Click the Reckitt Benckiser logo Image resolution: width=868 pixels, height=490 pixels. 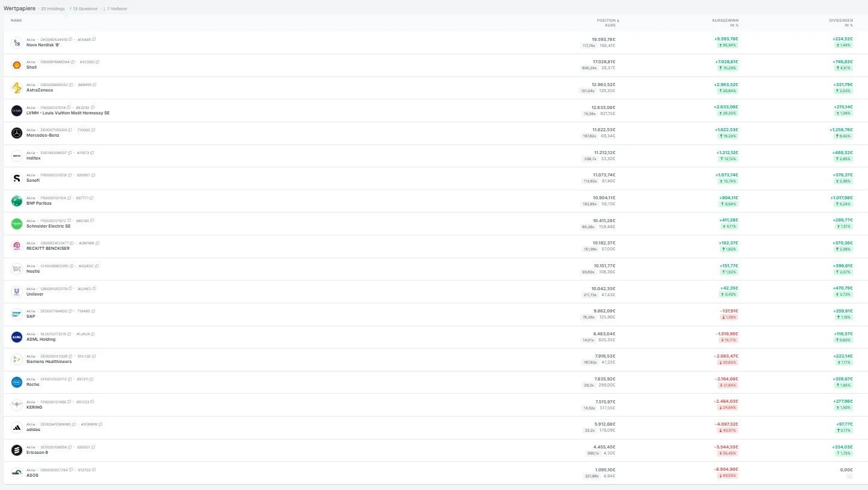(17, 246)
